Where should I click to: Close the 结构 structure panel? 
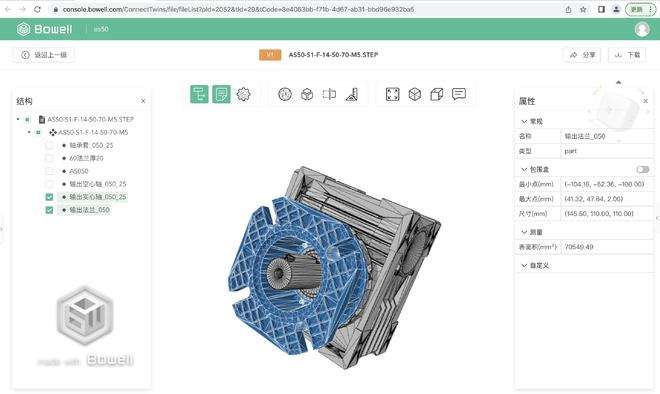pyautogui.click(x=143, y=101)
